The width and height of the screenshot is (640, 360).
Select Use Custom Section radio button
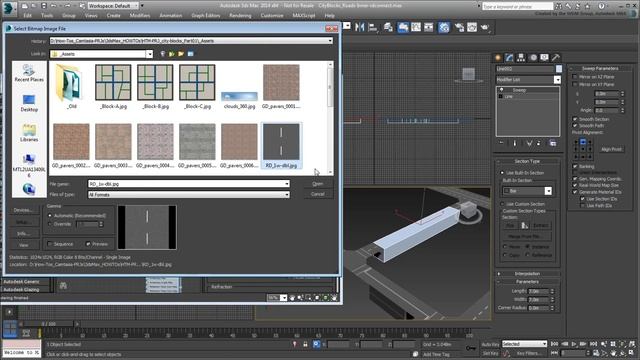[502, 204]
